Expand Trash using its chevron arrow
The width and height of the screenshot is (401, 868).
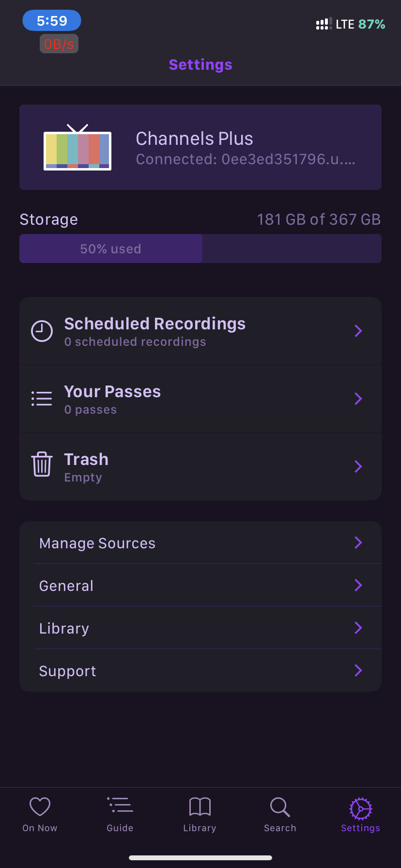[x=358, y=466]
